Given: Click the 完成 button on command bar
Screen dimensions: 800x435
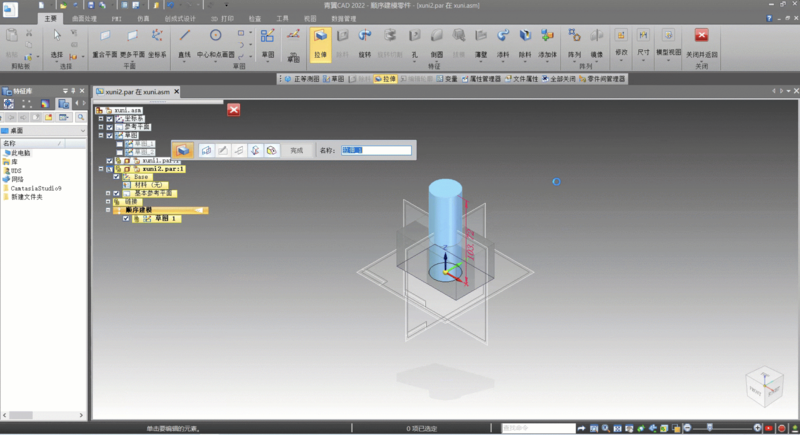Looking at the screenshot, I should click(296, 150).
